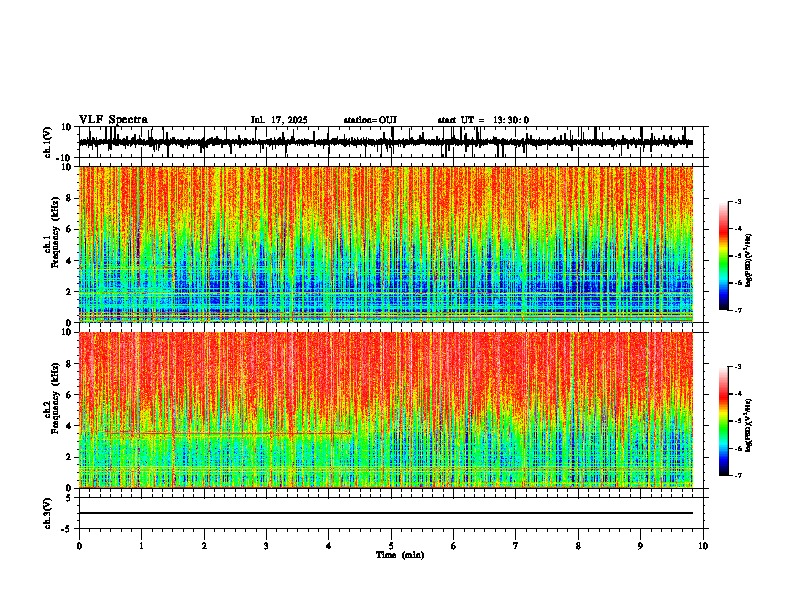
Task: Click the 'station=OUJ' label
Action: [x=370, y=120]
